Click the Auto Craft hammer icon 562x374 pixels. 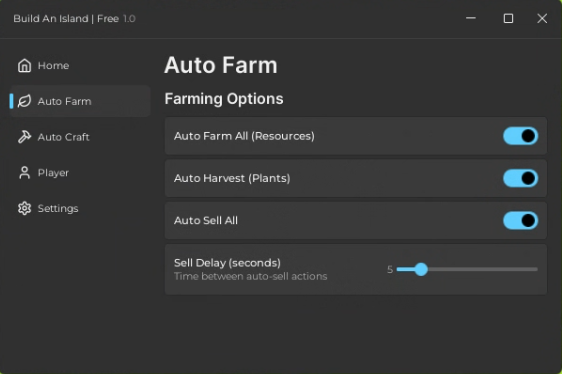click(24, 137)
